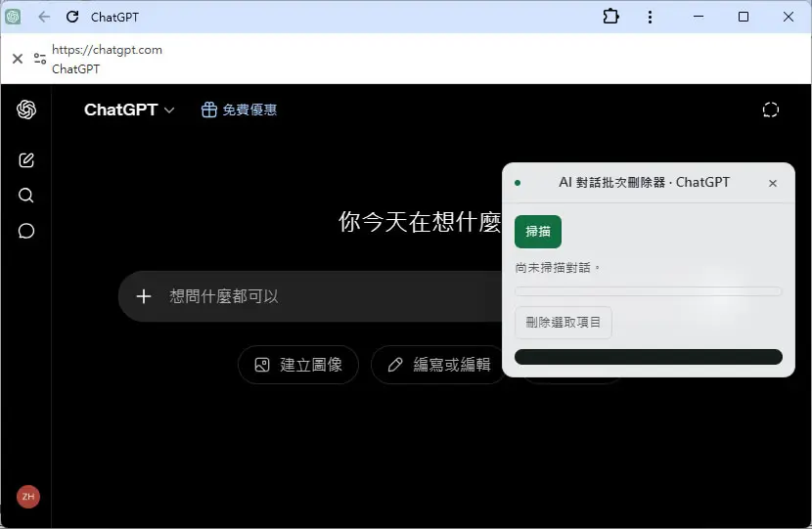Maximize the browser window
Screen dimensions: 812x529
744,17
